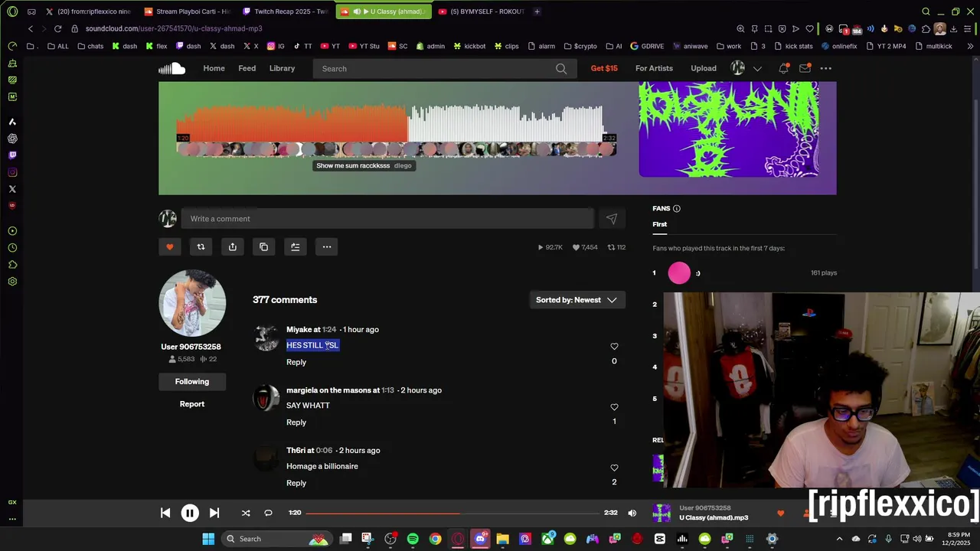980x551 pixels.
Task: Open the Home page
Action: point(214,68)
